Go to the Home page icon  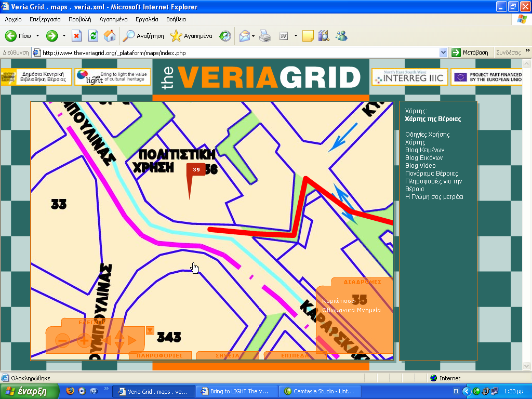(x=109, y=36)
